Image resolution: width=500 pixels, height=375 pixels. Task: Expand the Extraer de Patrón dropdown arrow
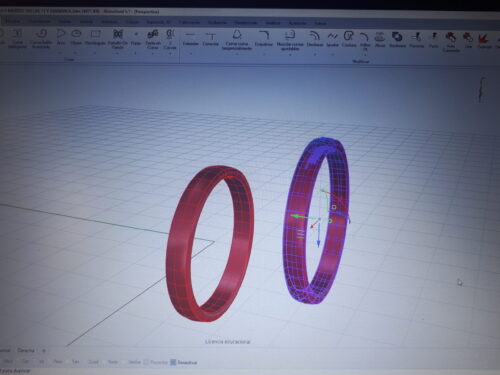click(x=117, y=53)
